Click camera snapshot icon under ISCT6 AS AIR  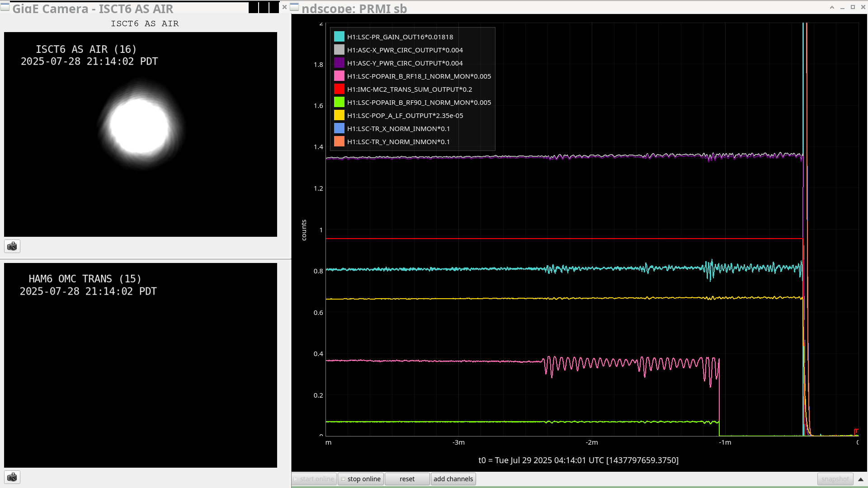pyautogui.click(x=12, y=246)
